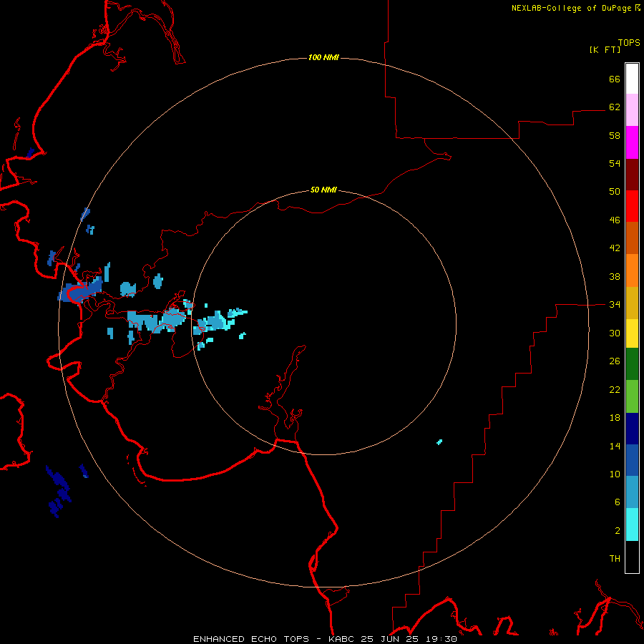Click the 18 legend value
Image resolution: width=644 pixels, height=644 pixels.
point(615,418)
